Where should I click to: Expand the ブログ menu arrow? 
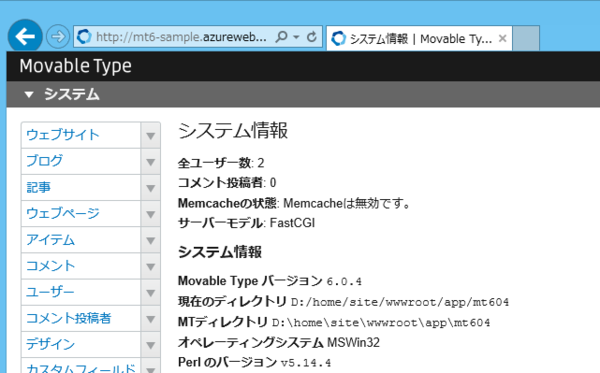click(x=150, y=161)
